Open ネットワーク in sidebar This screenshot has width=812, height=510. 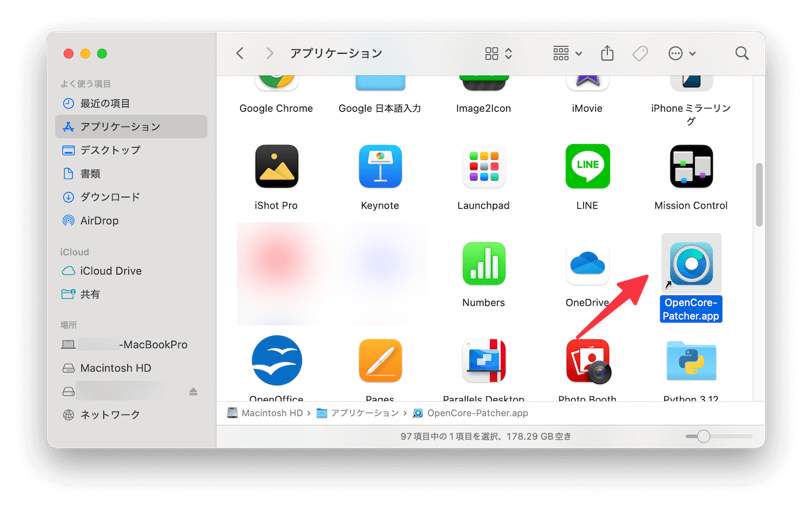[131, 414]
